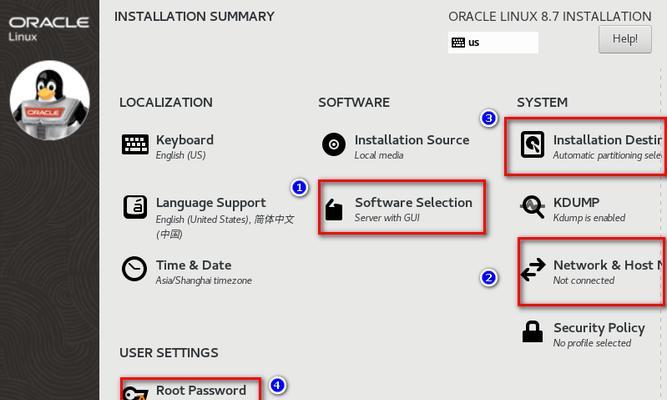
Task: Click the Oracle penguin mascot image
Action: [50, 100]
